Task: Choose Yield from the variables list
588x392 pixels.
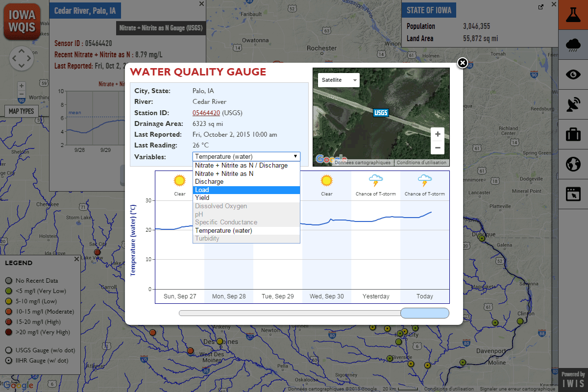Action: pyautogui.click(x=246, y=198)
